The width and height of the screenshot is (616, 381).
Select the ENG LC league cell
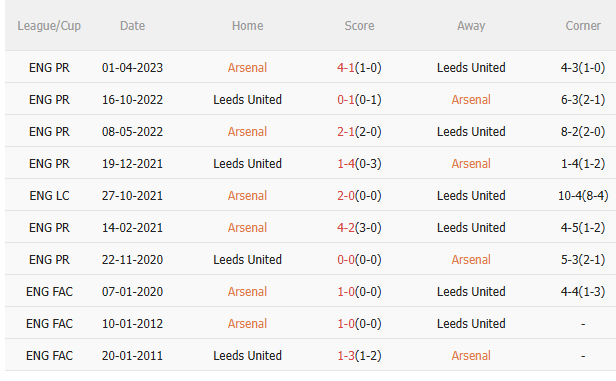(x=49, y=196)
